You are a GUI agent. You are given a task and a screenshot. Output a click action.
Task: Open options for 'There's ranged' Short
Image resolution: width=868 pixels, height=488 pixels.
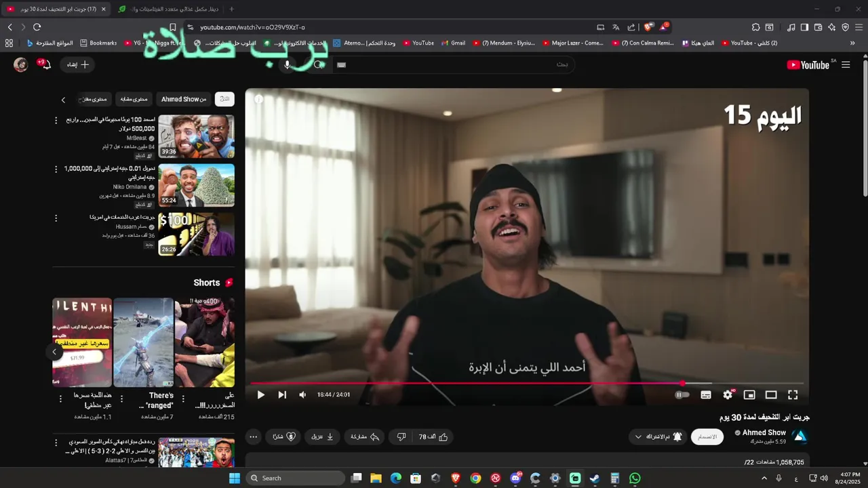point(122,399)
